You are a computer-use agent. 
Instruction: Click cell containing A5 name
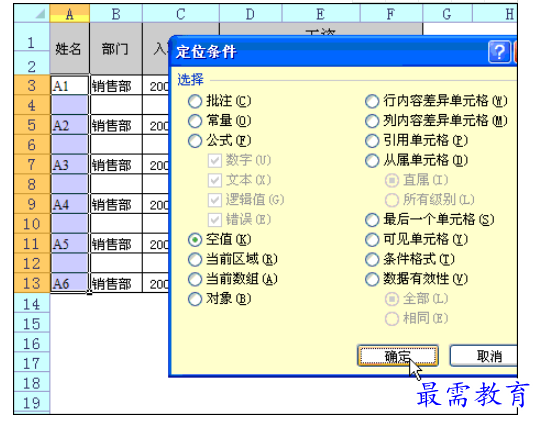coord(70,244)
